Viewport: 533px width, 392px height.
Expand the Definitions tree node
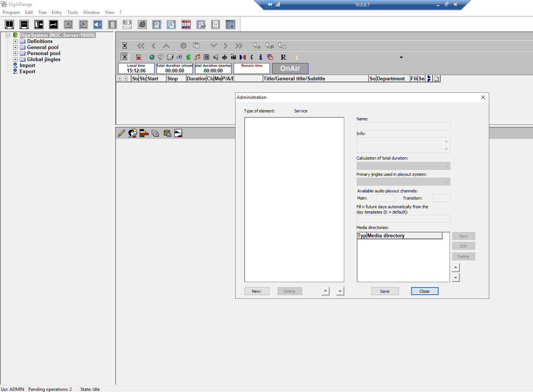pos(15,42)
